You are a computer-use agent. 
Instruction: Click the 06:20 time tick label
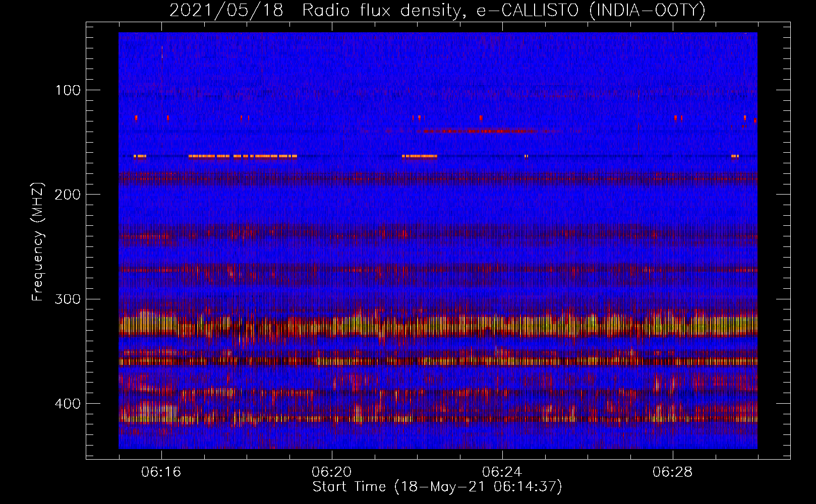[x=332, y=472]
